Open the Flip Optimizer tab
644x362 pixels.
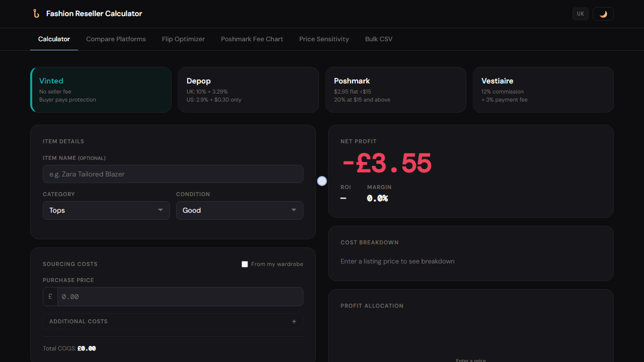(183, 39)
